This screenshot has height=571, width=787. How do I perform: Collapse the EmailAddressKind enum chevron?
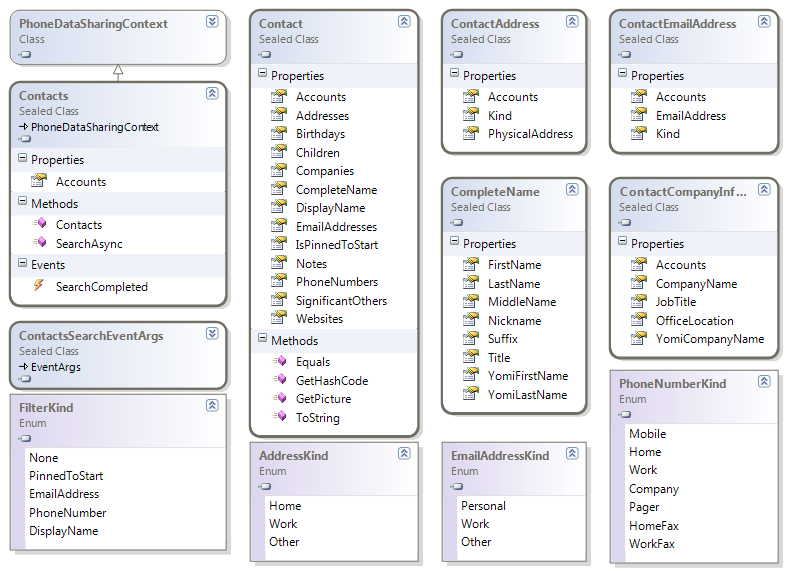point(572,454)
